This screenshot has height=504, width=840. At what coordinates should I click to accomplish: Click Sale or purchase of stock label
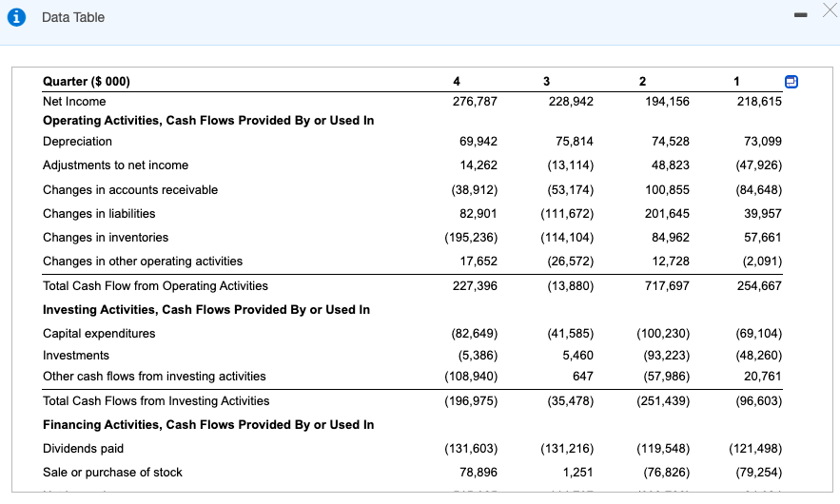tap(112, 472)
